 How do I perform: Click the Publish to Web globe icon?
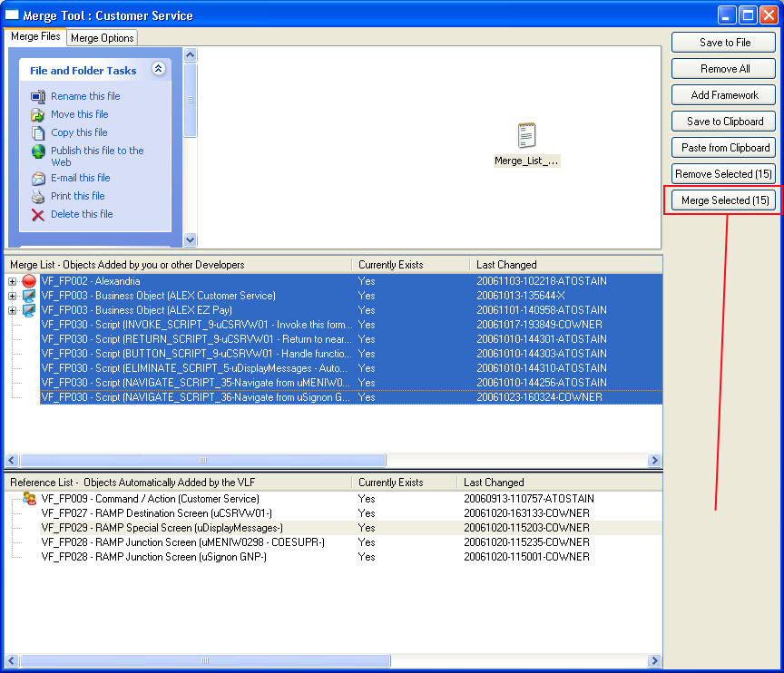[38, 151]
